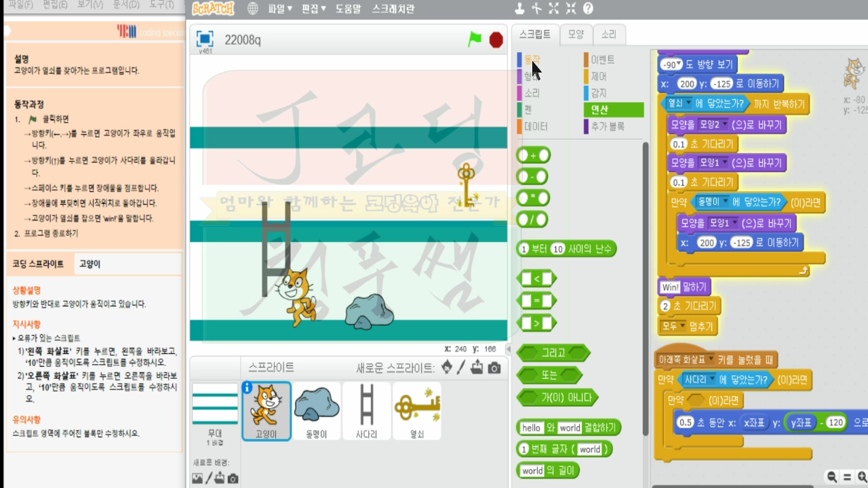
Task: Switch to the 소리 tab
Action: [x=608, y=34]
